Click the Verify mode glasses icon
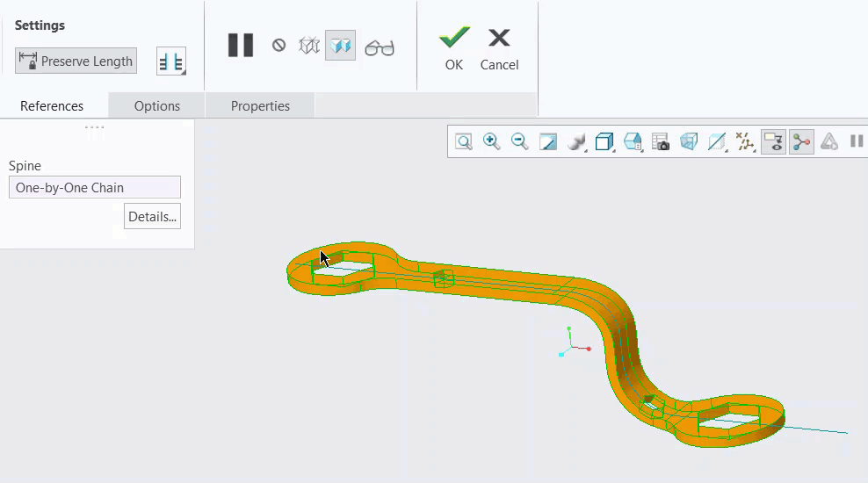The image size is (868, 483). pyautogui.click(x=380, y=47)
